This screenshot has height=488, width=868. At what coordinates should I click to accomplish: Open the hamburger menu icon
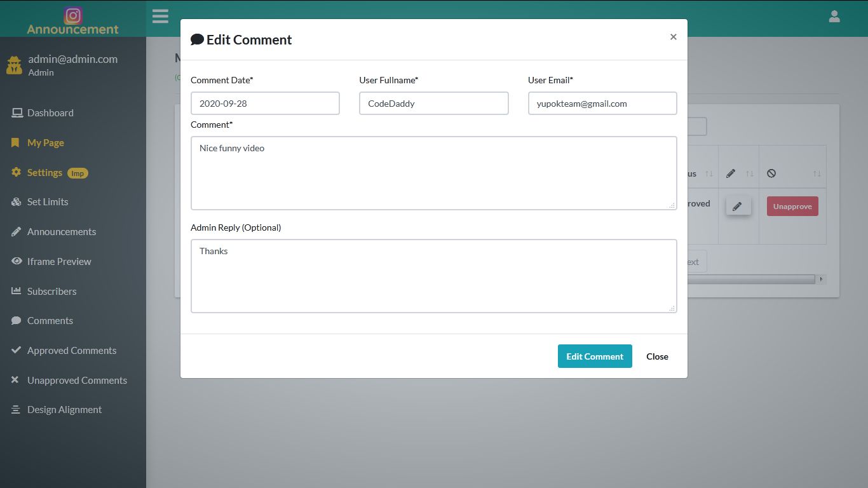point(160,17)
